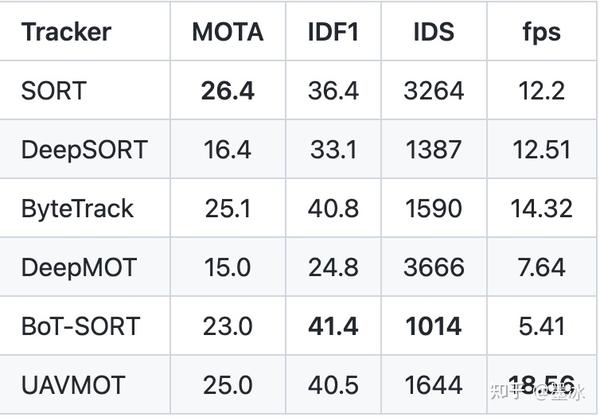600x417 pixels.
Task: Click the ByteTrack tracker name
Action: pos(77,209)
